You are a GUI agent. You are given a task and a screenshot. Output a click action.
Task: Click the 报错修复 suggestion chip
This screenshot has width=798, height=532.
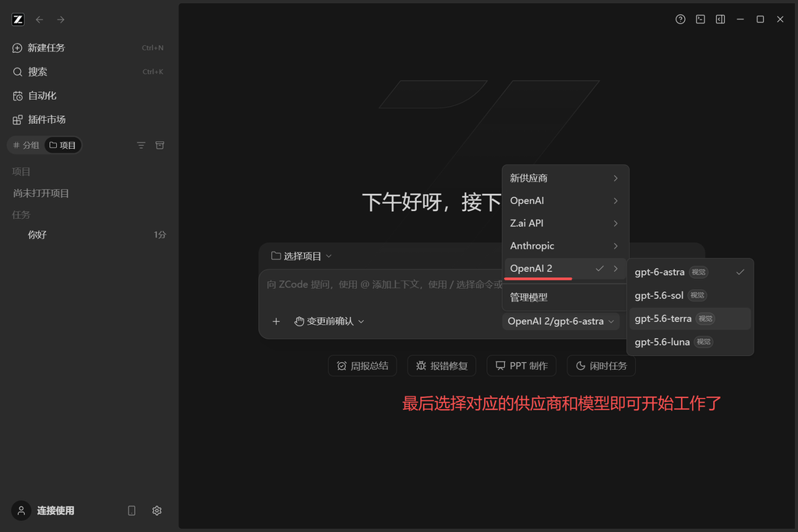click(441, 365)
